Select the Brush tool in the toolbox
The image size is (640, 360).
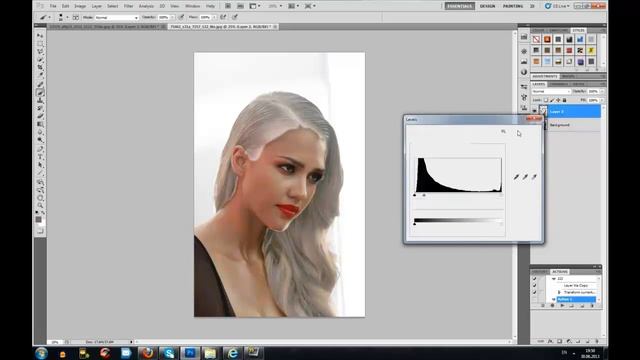pyautogui.click(x=40, y=93)
